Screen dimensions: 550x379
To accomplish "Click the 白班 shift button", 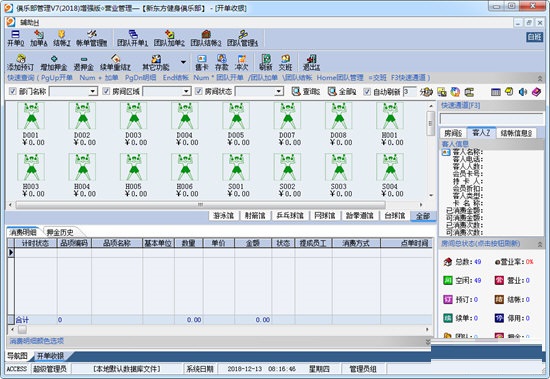I will coord(534,37).
